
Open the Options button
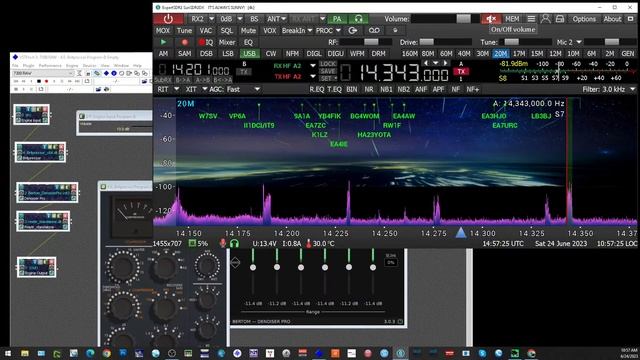point(584,19)
